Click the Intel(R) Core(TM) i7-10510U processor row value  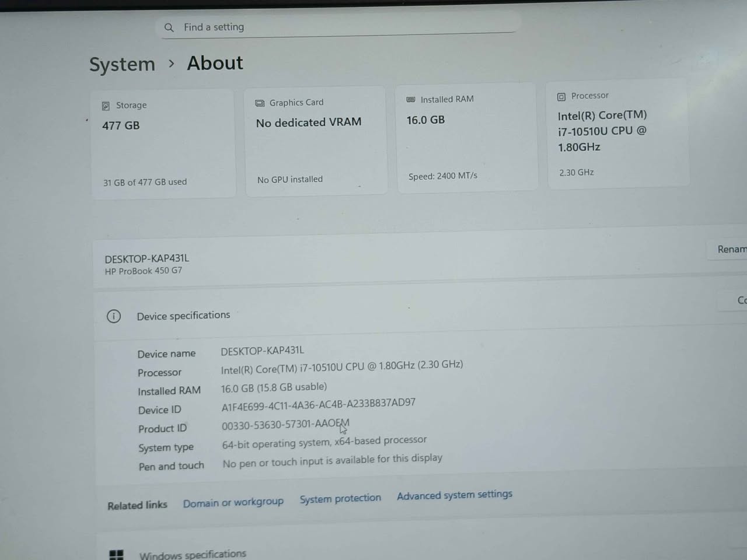coord(342,367)
